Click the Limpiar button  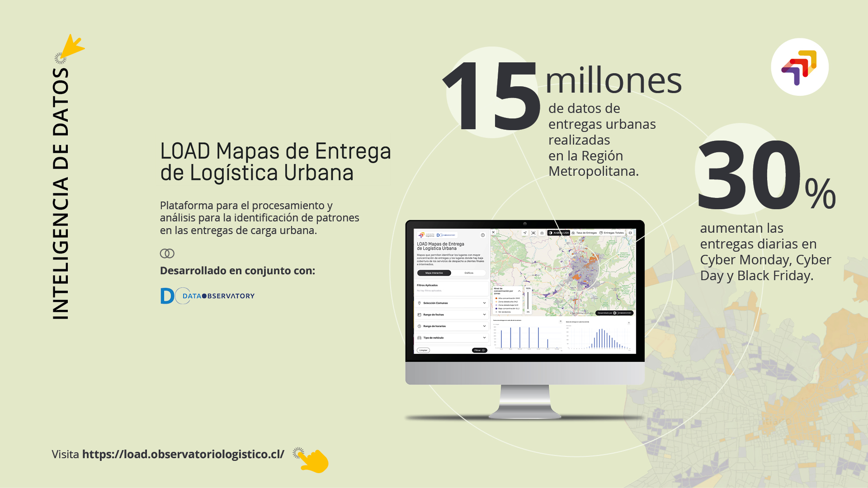click(x=423, y=350)
